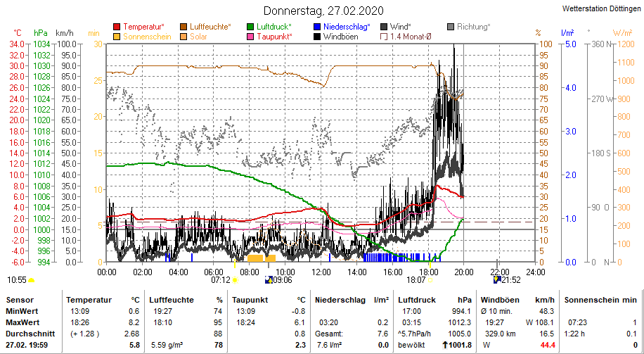Click the yellow sun icon next to 10:55
Screen dimensions: 644x354
click(x=32, y=280)
